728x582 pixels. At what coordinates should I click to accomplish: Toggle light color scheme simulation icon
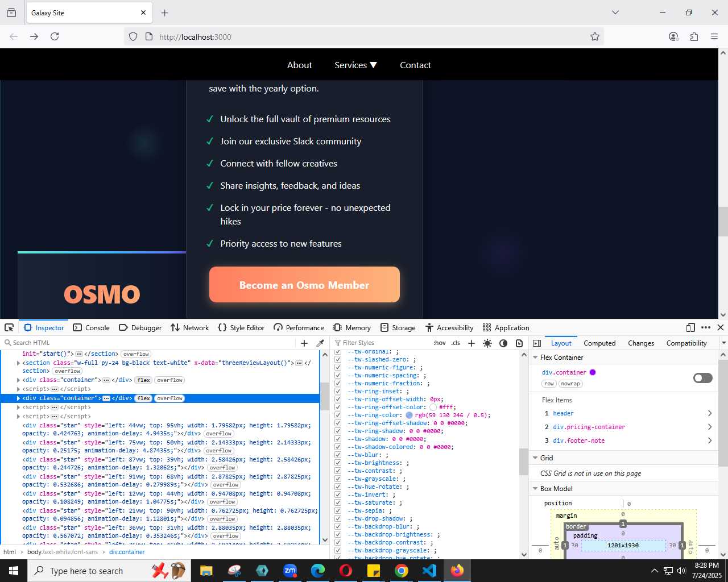[x=487, y=343]
